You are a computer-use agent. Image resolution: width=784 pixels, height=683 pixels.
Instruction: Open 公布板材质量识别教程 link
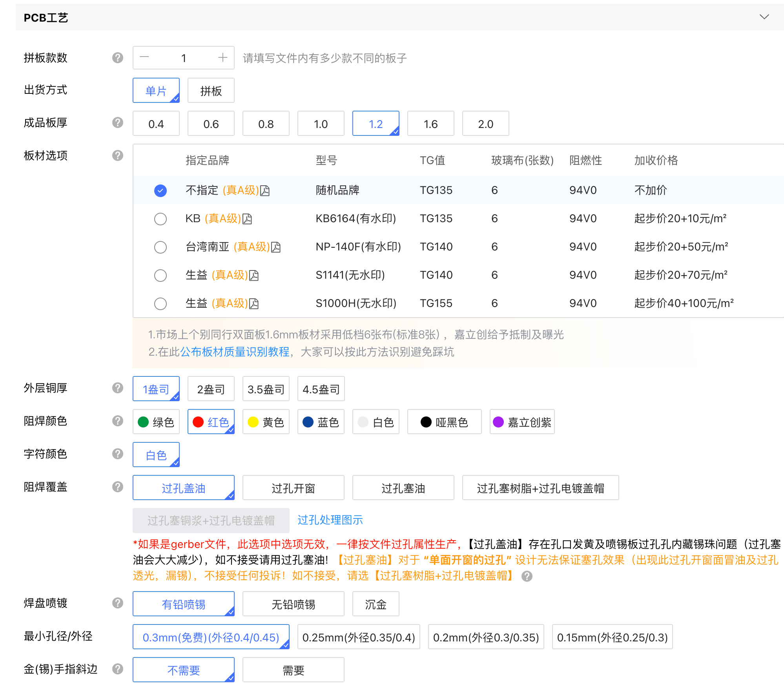pyautogui.click(x=235, y=352)
